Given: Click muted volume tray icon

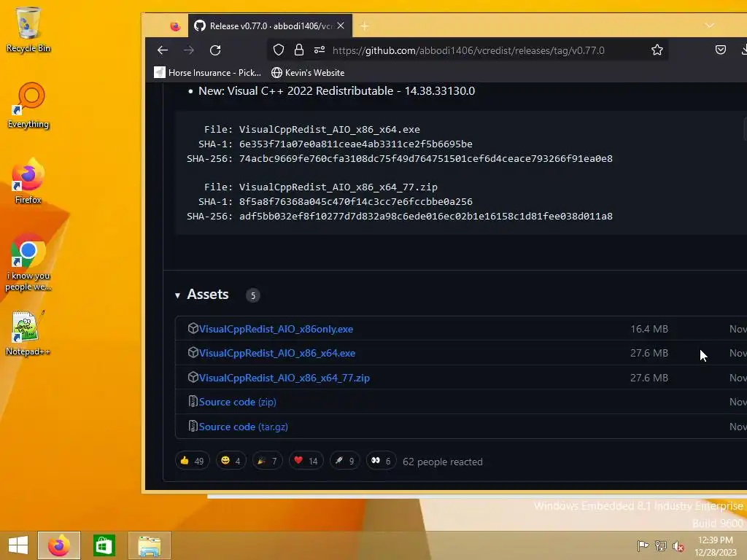Looking at the screenshot, I should pyautogui.click(x=678, y=545).
